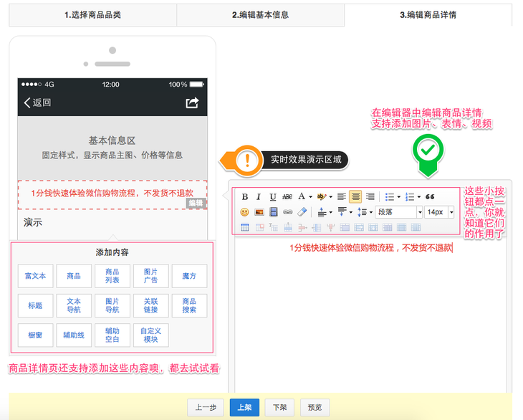Delete table column icon
Image resolution: width=523 pixels, height=420 pixels.
(330, 227)
